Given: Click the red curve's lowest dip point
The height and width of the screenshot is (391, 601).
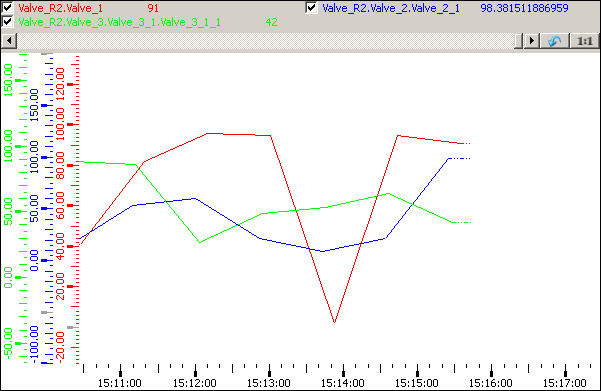Looking at the screenshot, I should [334, 322].
